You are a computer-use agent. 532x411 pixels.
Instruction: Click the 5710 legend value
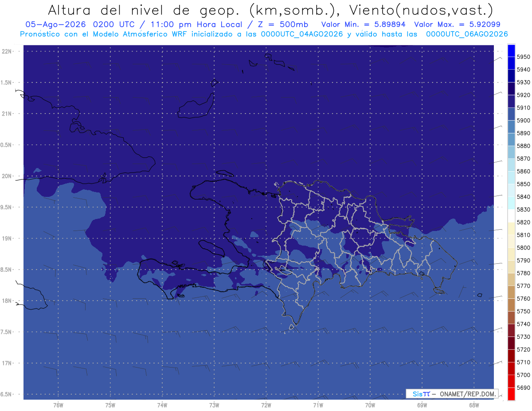click(x=524, y=362)
